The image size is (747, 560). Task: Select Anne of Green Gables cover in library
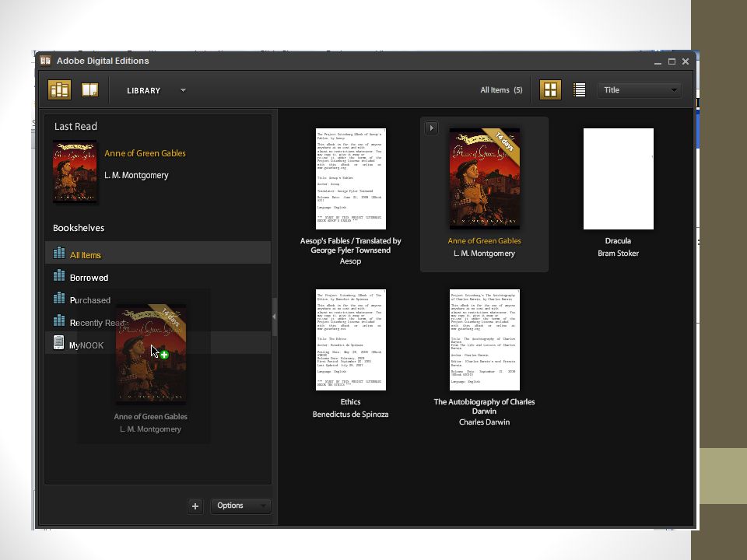point(485,179)
